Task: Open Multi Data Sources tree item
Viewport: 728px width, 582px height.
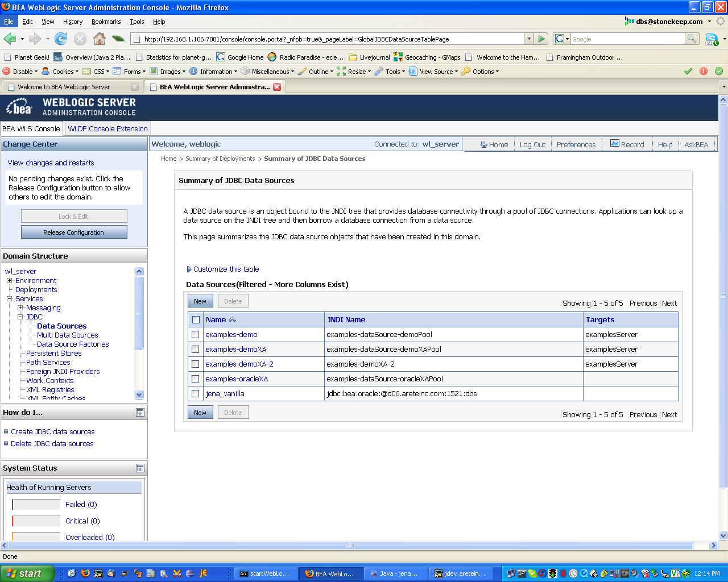Action: coord(68,335)
